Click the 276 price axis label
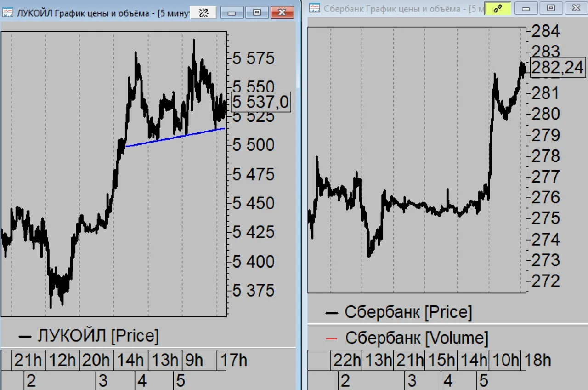 tap(545, 198)
